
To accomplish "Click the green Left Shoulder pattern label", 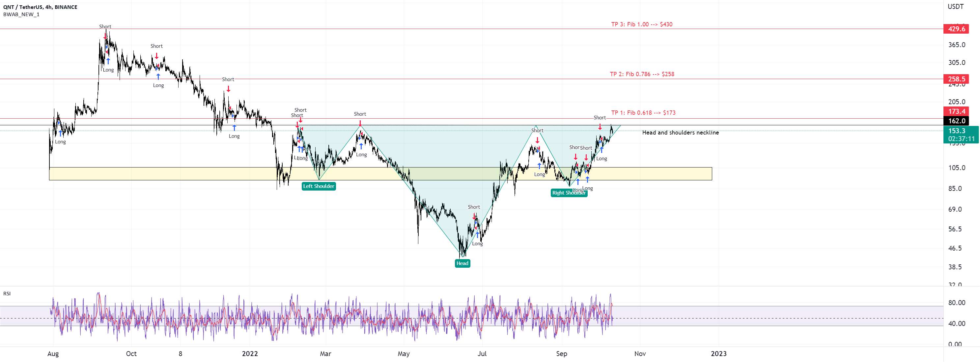I will pyautogui.click(x=319, y=186).
